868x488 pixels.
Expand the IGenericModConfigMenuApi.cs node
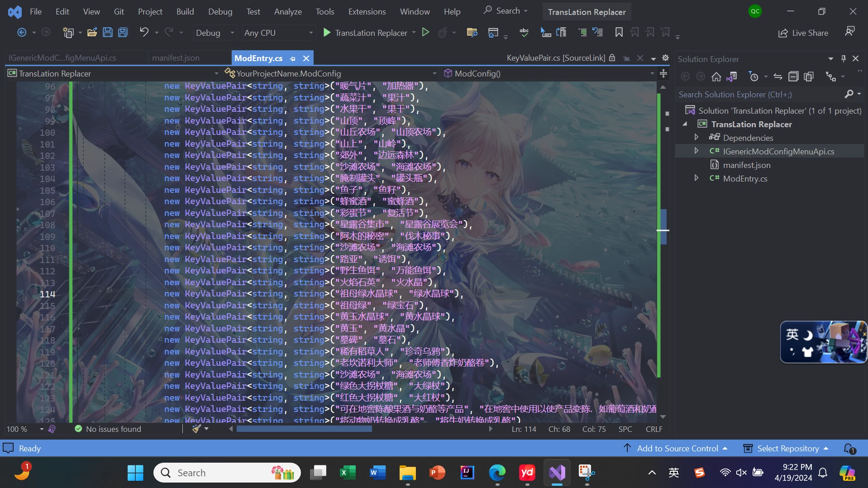pyautogui.click(x=696, y=151)
